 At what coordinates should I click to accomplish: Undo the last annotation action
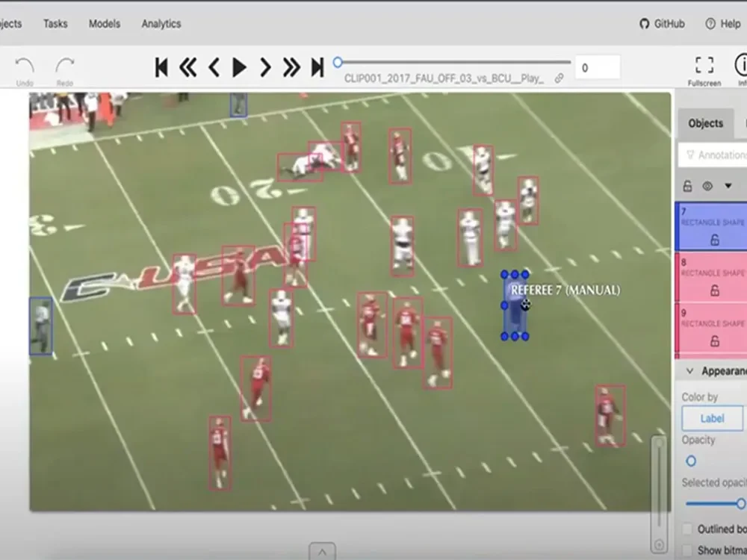[x=25, y=72]
